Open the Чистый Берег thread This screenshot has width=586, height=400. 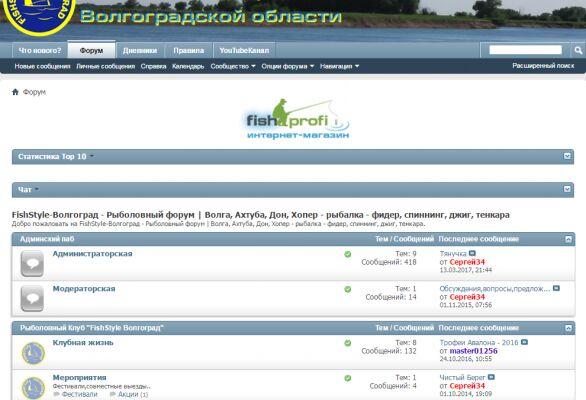coord(462,378)
